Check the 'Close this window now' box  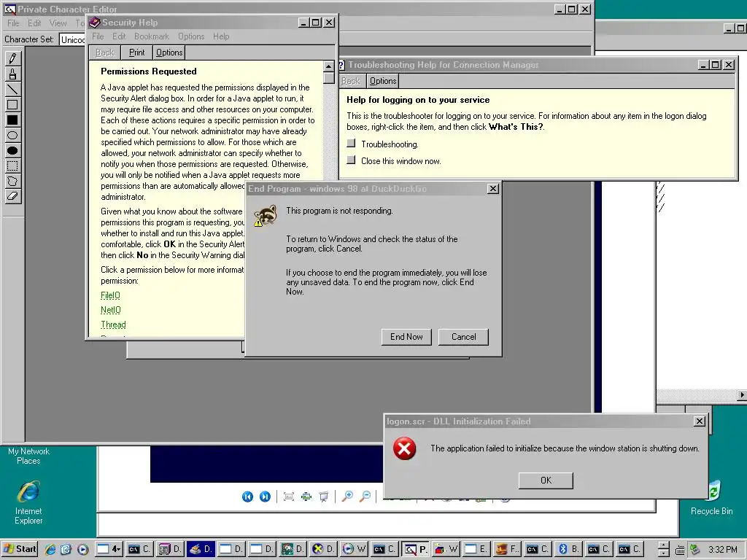[351, 160]
